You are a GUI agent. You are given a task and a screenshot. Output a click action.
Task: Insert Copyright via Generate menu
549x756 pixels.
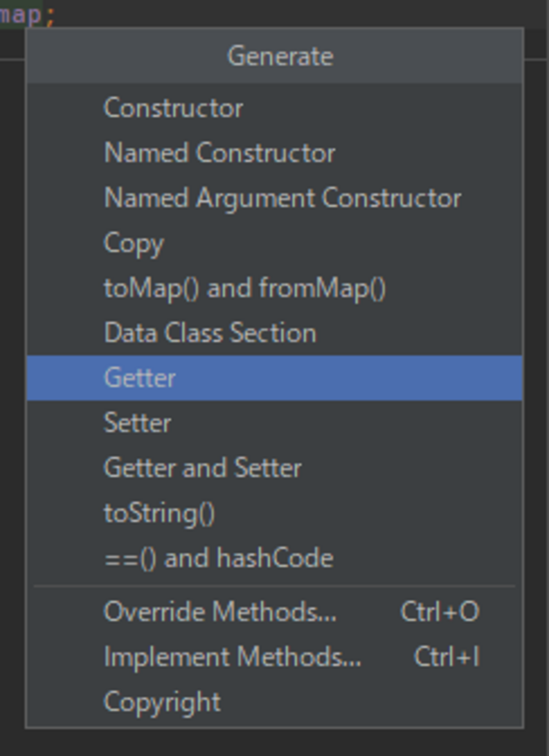coord(274,702)
